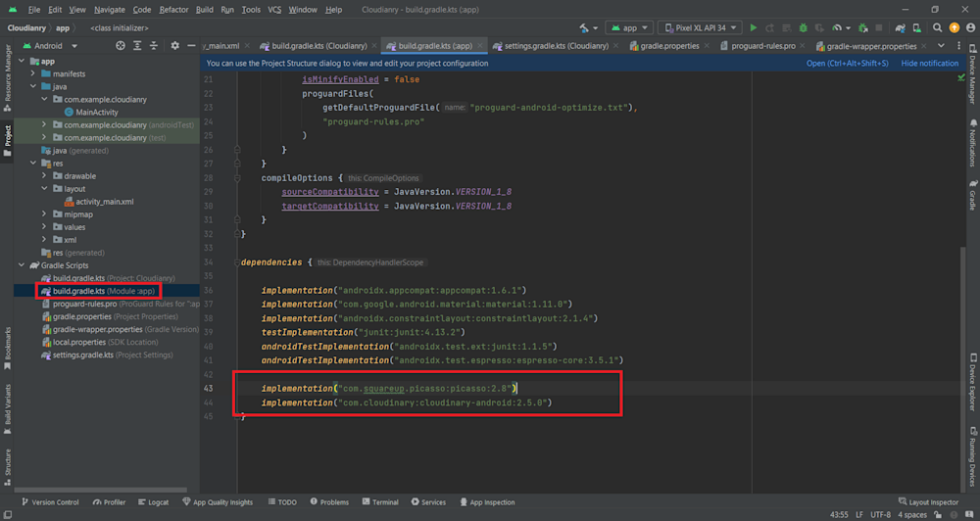Open the Refactor menu

173,10
